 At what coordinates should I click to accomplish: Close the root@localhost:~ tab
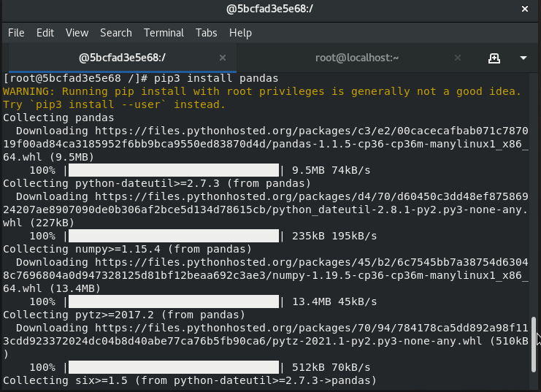458,58
